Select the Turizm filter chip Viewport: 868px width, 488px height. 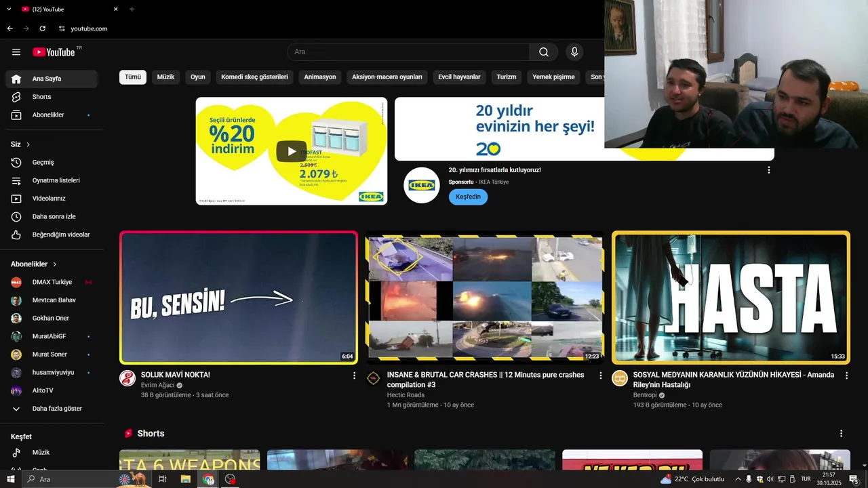pos(507,77)
